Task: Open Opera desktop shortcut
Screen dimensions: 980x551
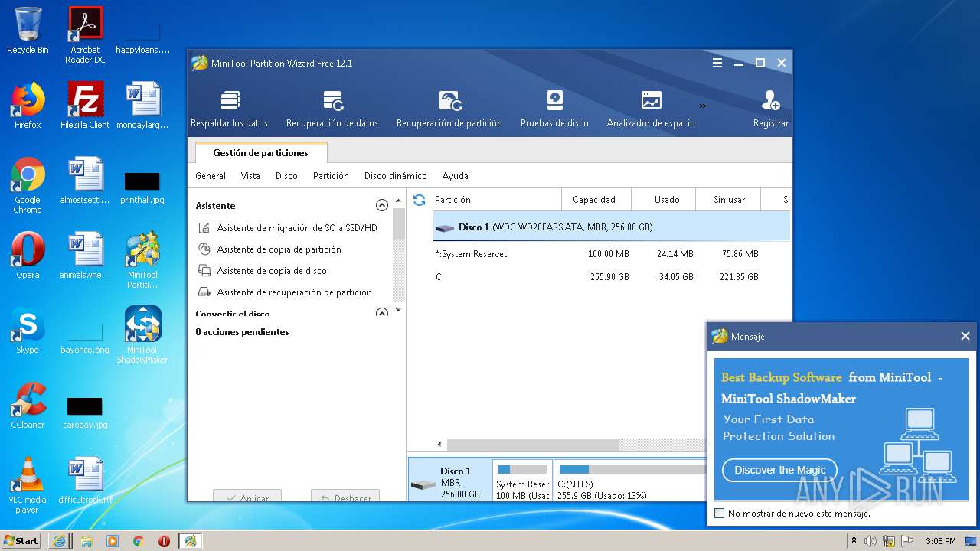Action: click(x=28, y=256)
